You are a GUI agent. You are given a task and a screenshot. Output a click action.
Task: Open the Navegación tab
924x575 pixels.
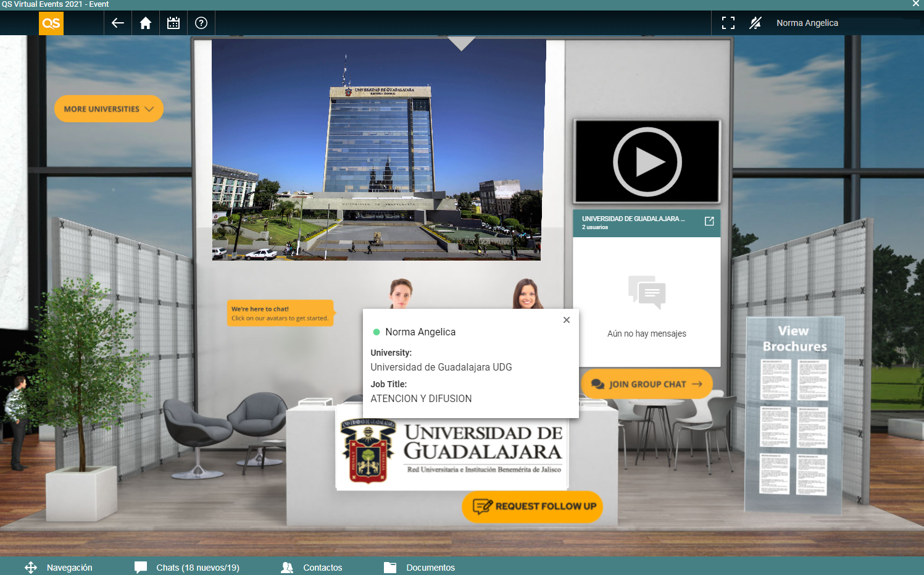[59, 567]
